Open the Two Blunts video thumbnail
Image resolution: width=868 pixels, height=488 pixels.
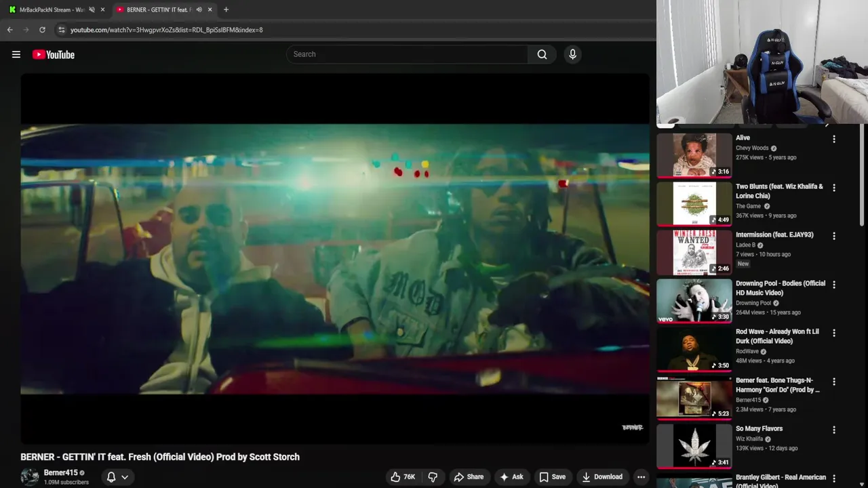[694, 204]
